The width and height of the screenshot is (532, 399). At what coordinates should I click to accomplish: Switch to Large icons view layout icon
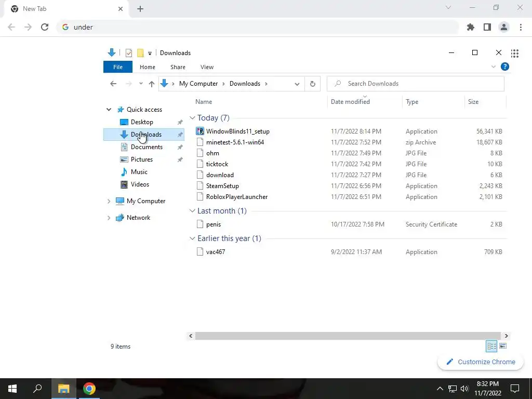[x=503, y=346]
